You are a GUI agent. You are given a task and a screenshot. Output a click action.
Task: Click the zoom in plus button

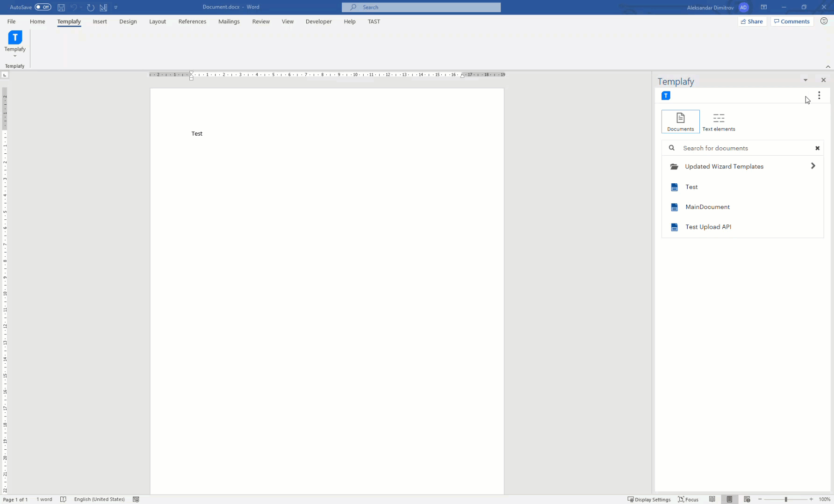[x=811, y=499]
